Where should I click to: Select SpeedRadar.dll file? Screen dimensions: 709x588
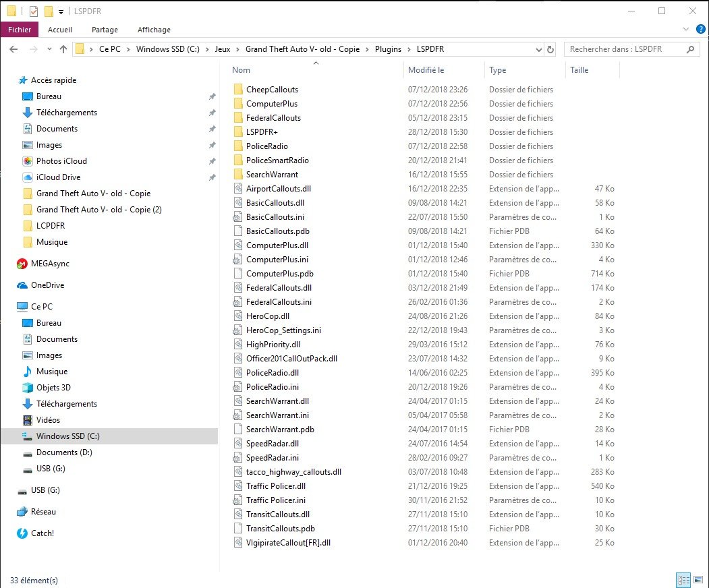[x=273, y=444]
